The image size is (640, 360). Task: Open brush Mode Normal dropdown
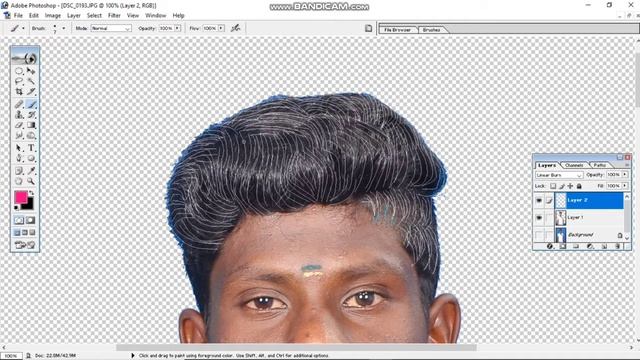111,28
